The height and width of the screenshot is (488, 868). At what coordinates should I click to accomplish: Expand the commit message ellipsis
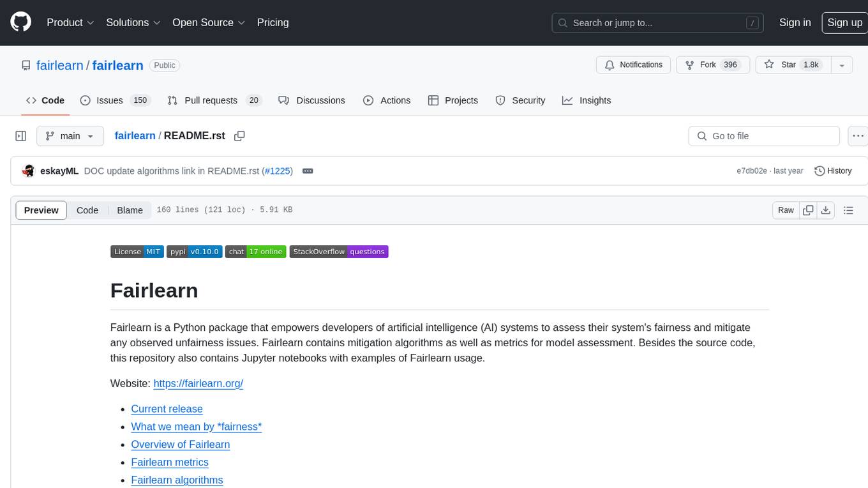pos(308,171)
